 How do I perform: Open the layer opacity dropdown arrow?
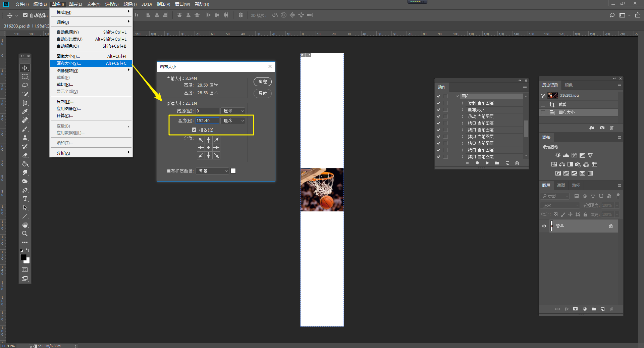(x=617, y=205)
